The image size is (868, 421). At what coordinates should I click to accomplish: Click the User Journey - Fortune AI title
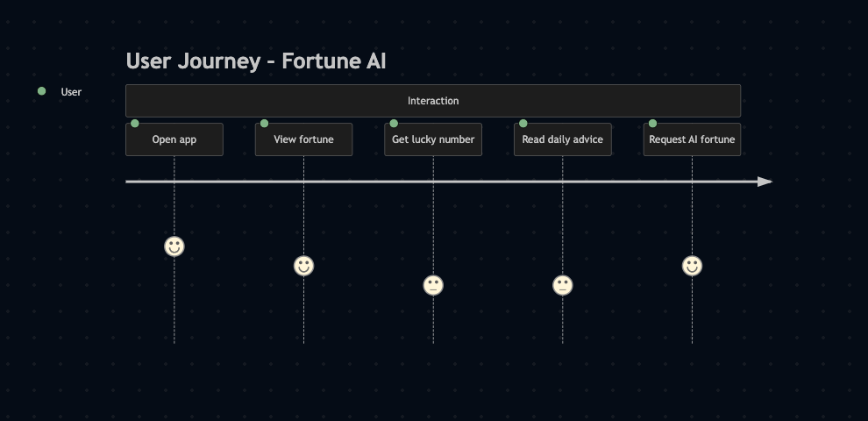click(256, 61)
